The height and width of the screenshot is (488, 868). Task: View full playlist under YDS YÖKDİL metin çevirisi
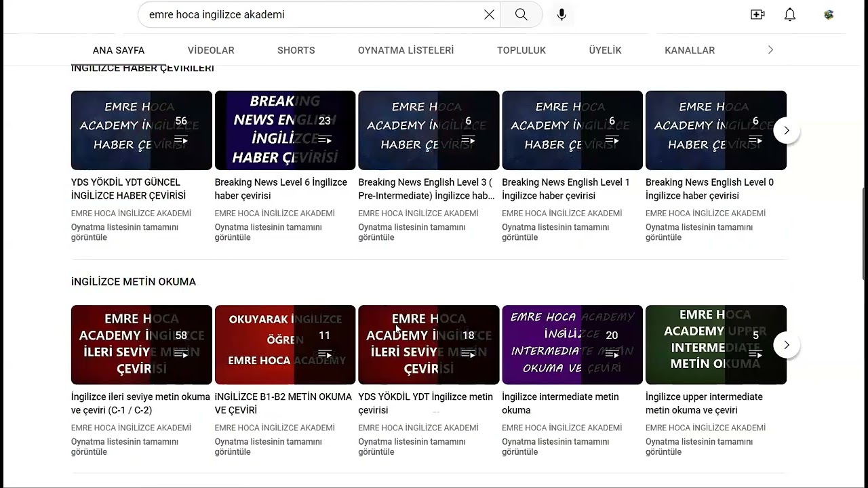click(x=412, y=447)
